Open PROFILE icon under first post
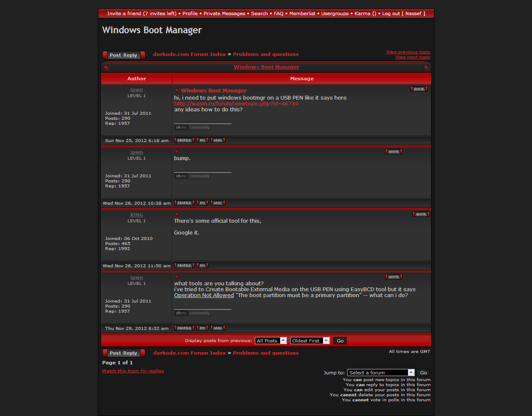The height and width of the screenshot is (416, 532). [184, 140]
